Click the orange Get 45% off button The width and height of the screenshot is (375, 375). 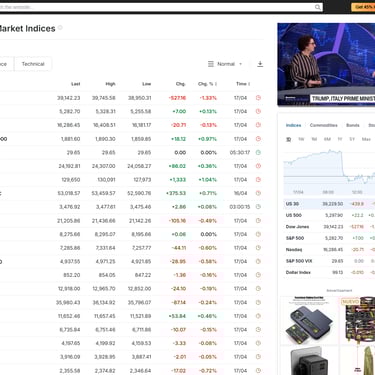pyautogui.click(x=363, y=7)
